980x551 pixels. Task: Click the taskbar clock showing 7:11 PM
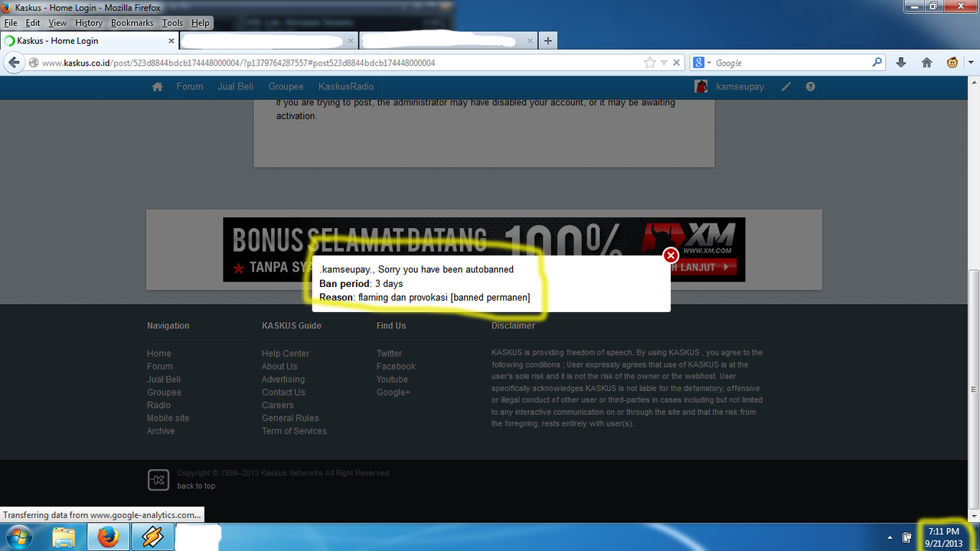click(943, 537)
